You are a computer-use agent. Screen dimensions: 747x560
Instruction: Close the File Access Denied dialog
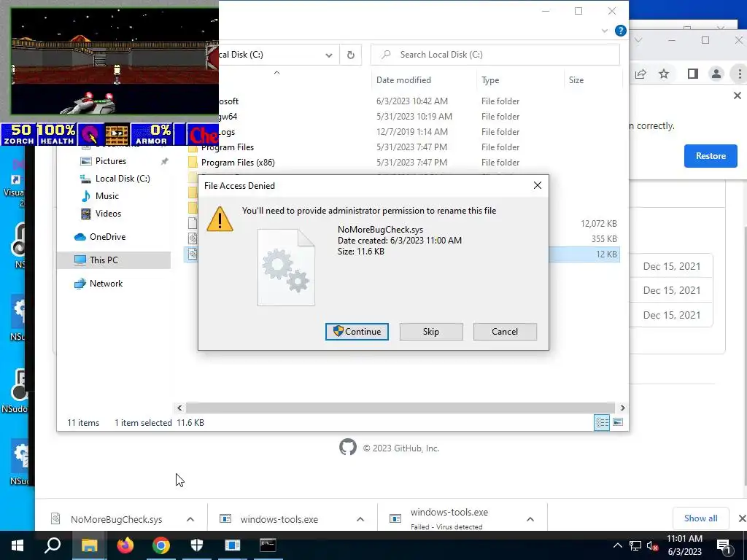point(538,185)
